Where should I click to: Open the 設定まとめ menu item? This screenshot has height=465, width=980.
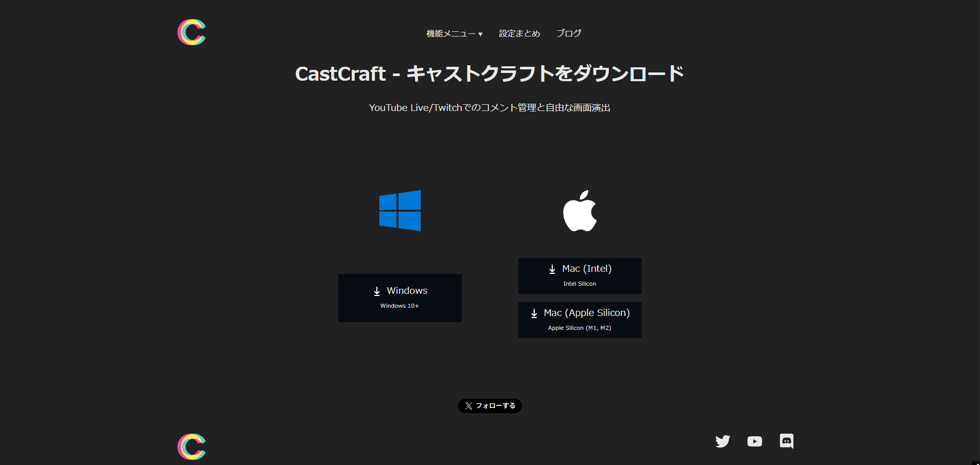point(519,33)
